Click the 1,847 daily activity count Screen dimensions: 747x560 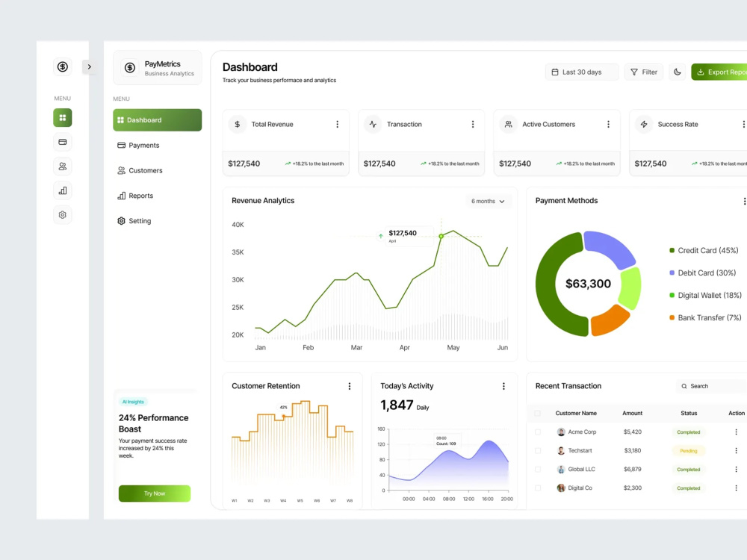(x=397, y=405)
